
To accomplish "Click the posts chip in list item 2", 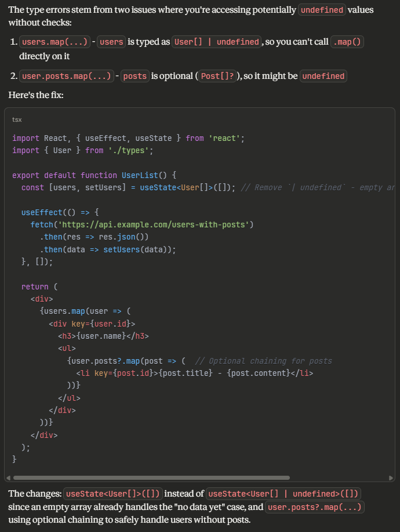I will click(134, 76).
